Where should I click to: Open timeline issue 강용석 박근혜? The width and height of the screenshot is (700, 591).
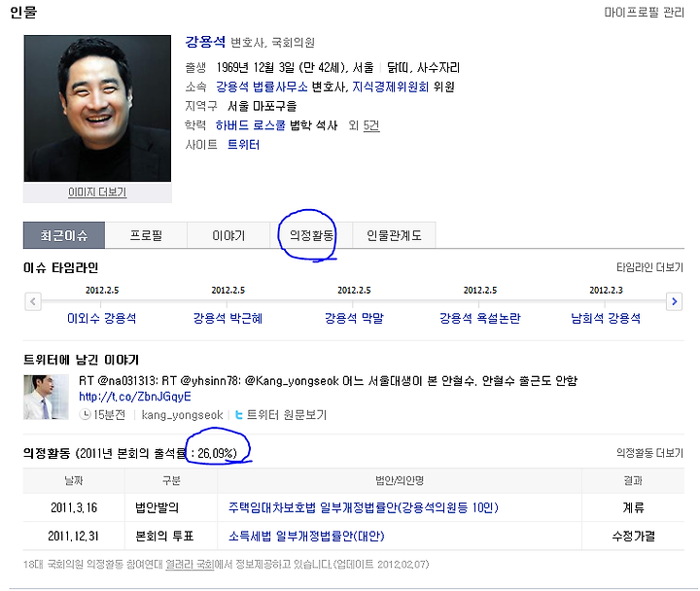227,318
